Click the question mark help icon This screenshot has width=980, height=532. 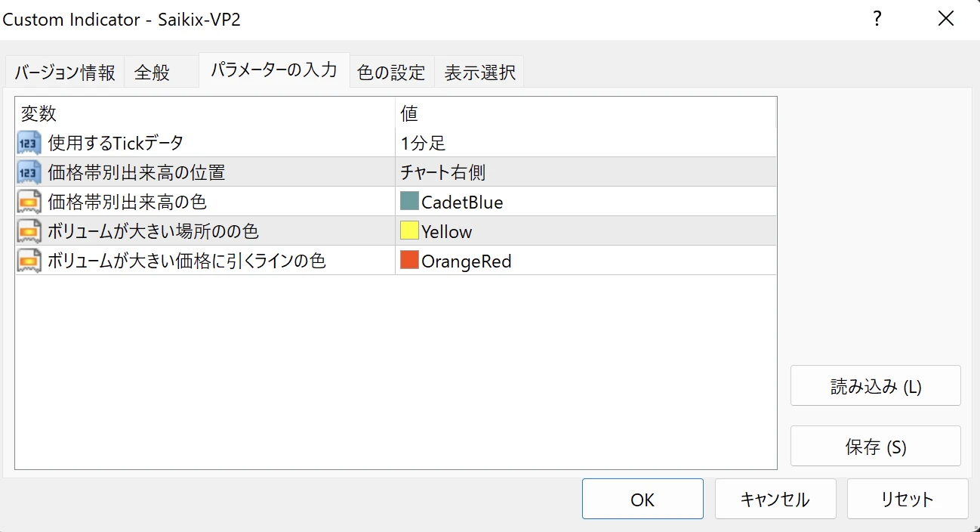tap(877, 20)
